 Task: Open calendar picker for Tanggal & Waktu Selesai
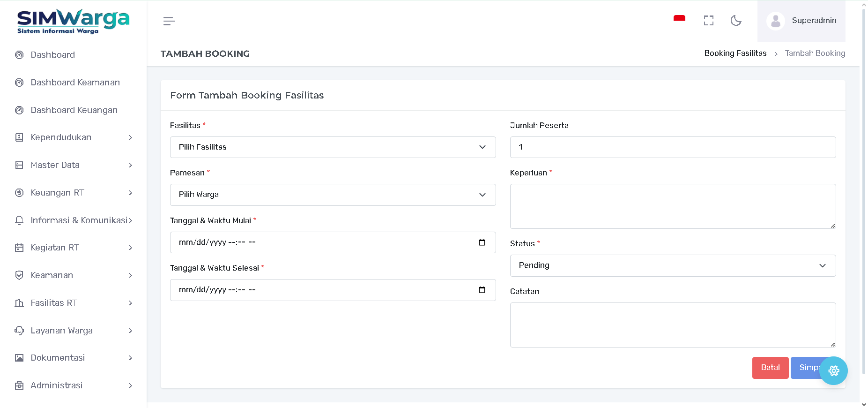(x=482, y=290)
